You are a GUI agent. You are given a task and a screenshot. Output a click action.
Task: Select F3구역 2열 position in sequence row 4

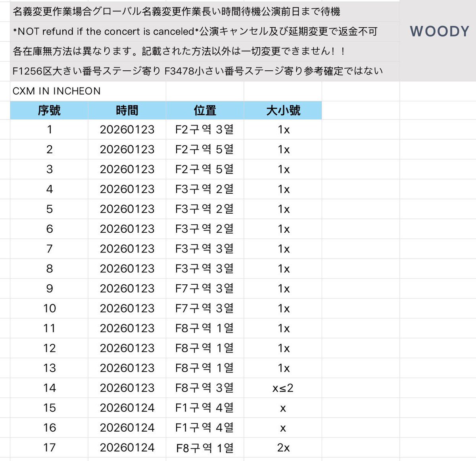point(205,189)
